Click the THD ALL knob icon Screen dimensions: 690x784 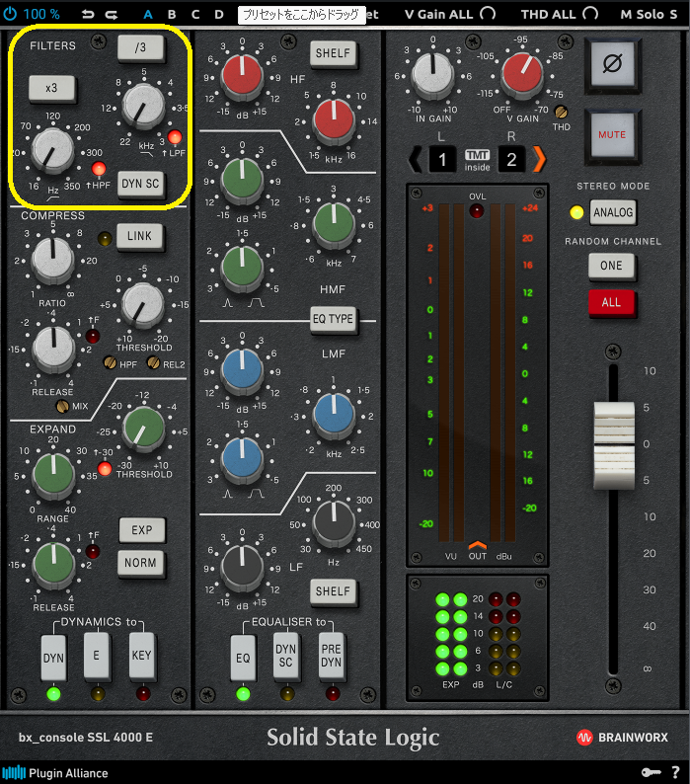pyautogui.click(x=590, y=14)
